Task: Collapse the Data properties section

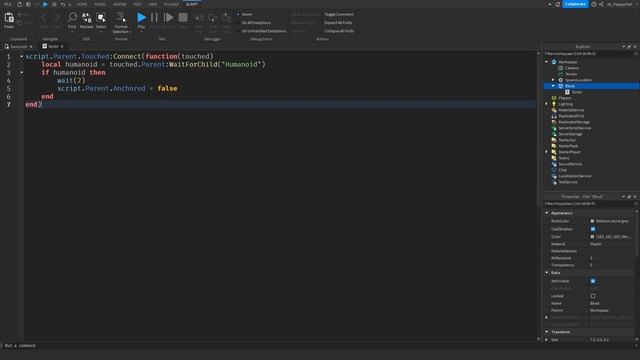Action: point(547,273)
